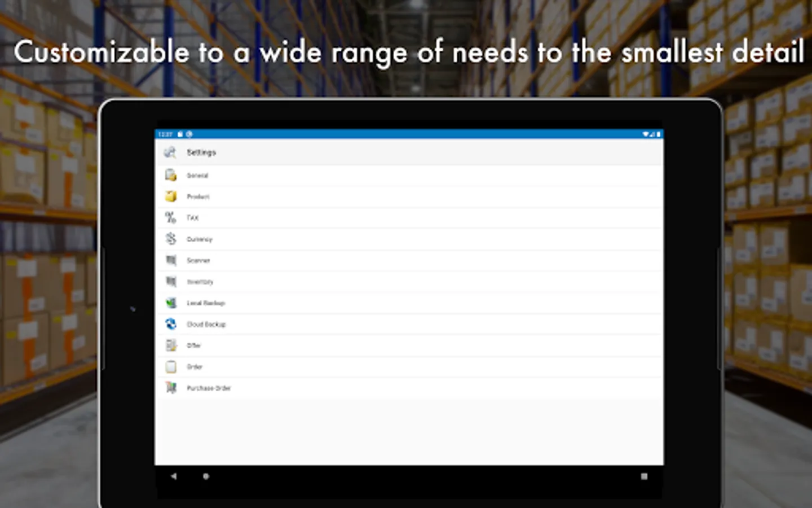This screenshot has height=508, width=812.
Task: Tap the Settings header magnifier icon
Action: [170, 152]
